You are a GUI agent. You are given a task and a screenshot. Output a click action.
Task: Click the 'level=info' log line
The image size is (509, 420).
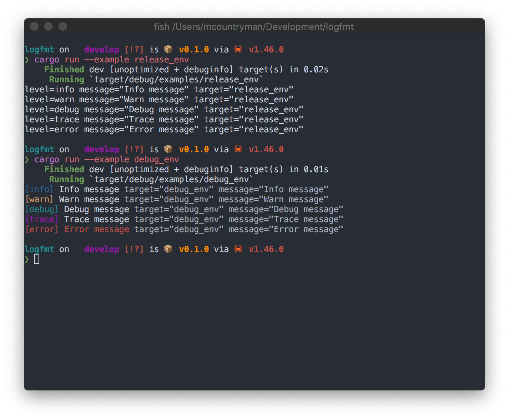pos(159,89)
